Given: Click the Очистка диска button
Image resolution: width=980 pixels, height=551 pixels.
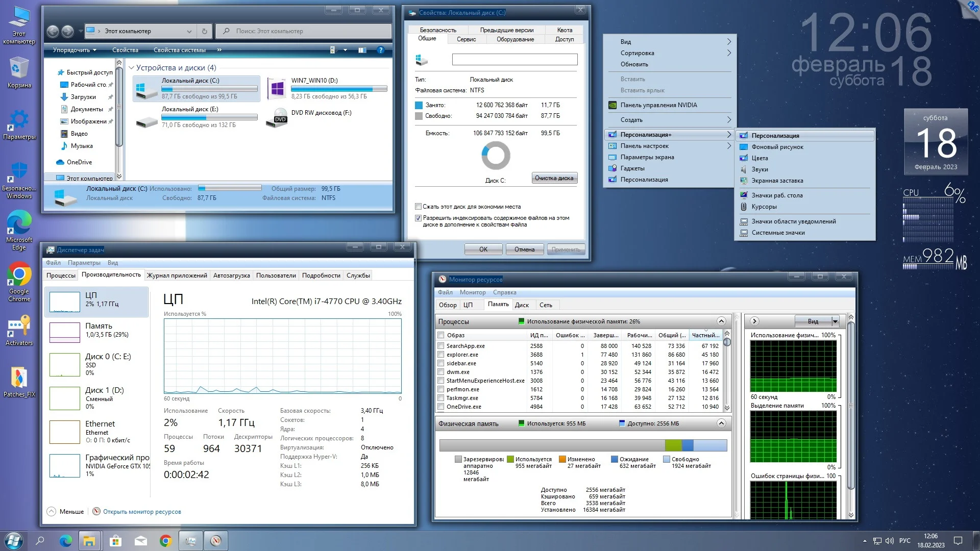Looking at the screenshot, I should (x=554, y=178).
